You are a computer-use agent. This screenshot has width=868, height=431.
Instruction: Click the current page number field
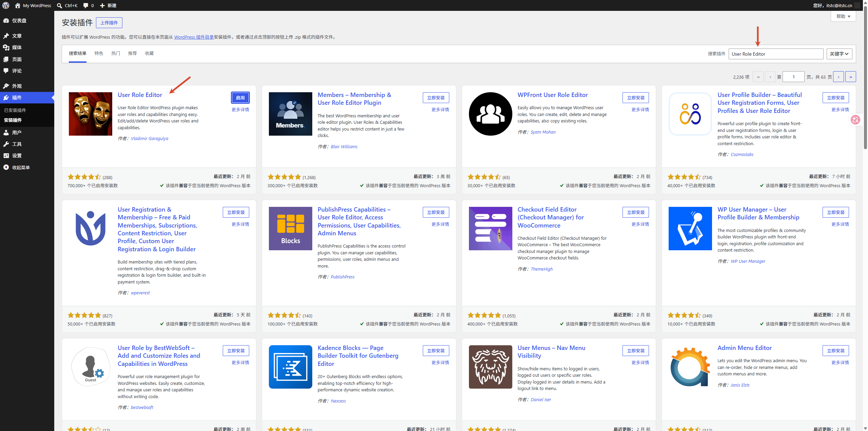[x=793, y=77]
